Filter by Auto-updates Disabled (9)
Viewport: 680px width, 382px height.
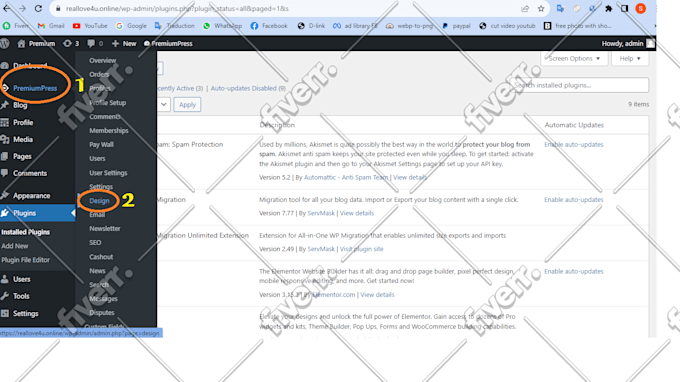tap(248, 88)
